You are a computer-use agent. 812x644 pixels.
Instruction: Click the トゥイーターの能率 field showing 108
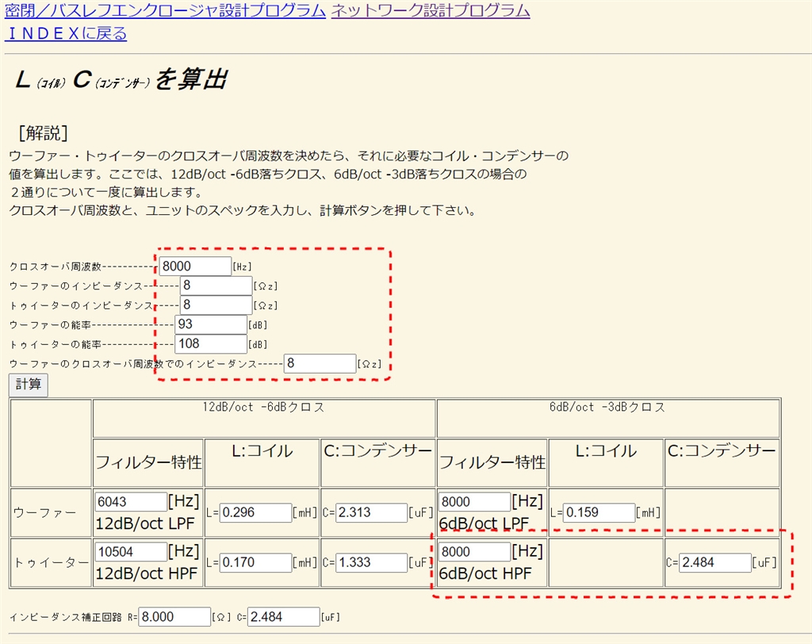211,343
